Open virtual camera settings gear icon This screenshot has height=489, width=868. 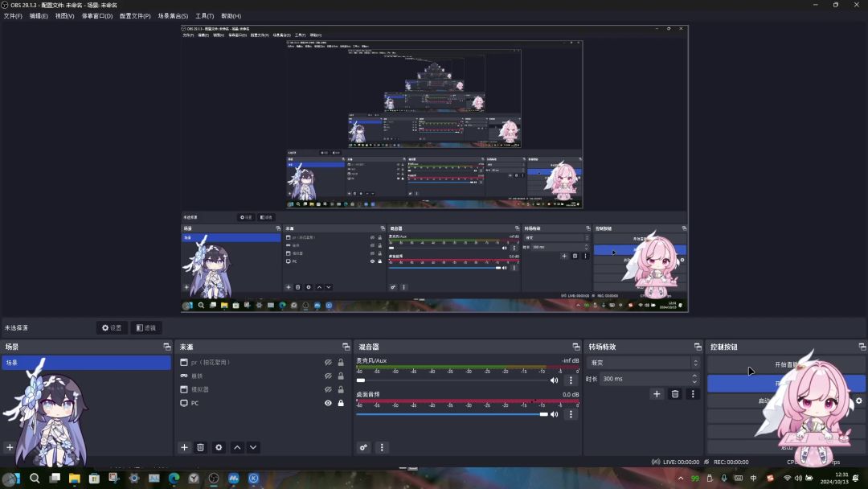[x=859, y=401]
